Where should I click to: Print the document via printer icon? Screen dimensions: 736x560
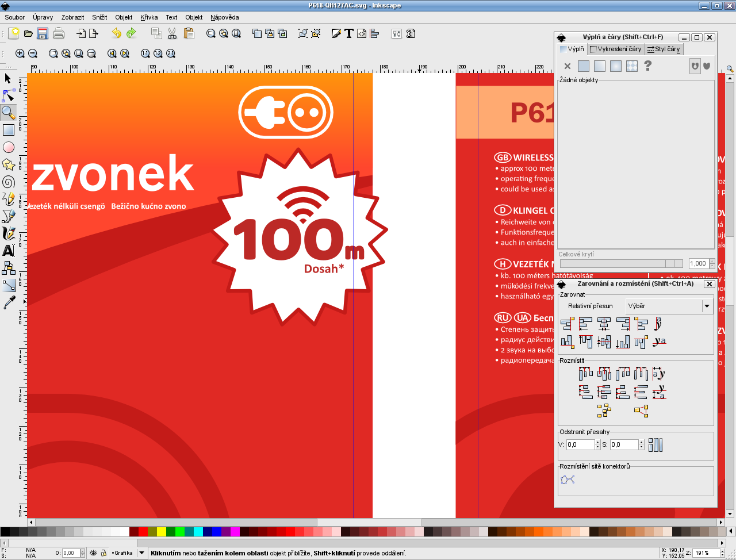(x=59, y=33)
